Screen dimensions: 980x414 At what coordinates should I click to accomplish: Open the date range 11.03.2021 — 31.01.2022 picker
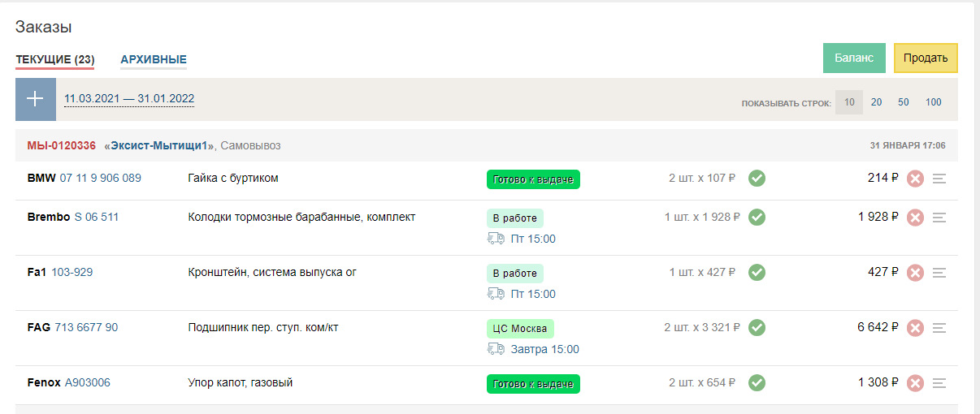129,99
